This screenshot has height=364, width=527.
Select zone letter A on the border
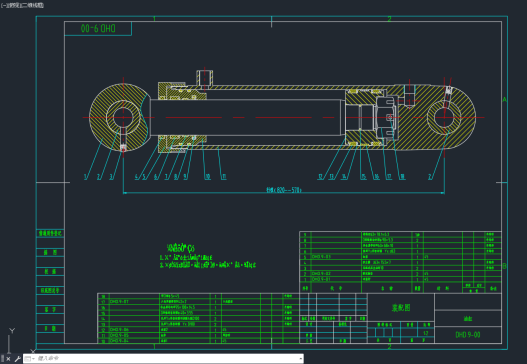[x=504, y=99]
